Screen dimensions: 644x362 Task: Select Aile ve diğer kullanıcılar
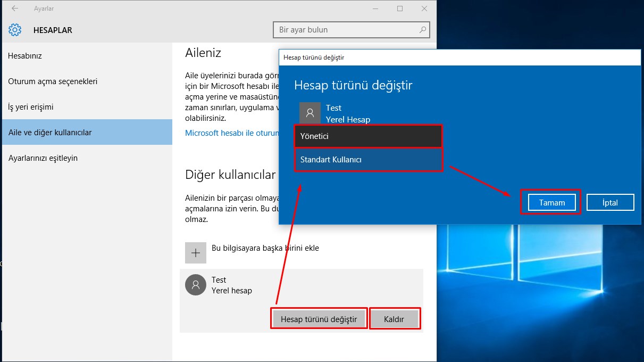50,133
